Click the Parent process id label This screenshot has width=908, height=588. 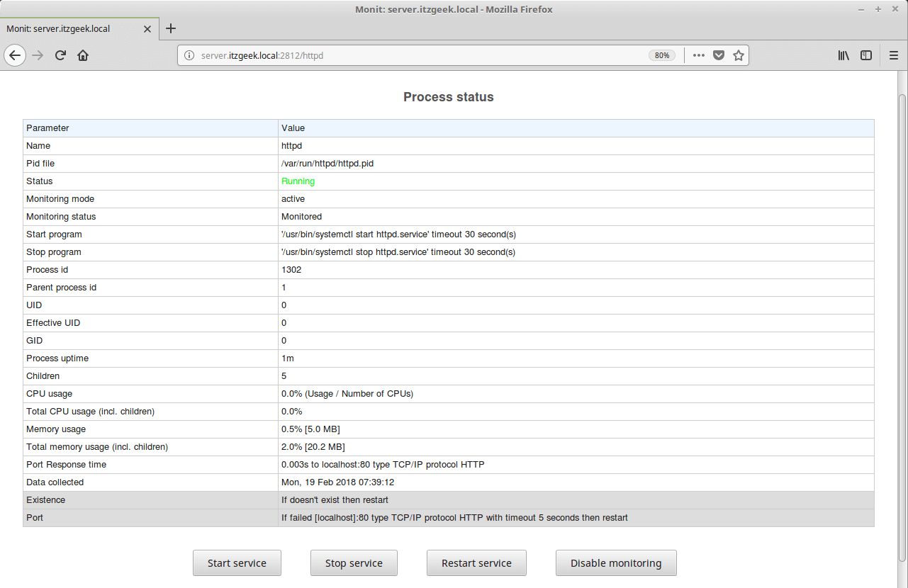pos(61,288)
